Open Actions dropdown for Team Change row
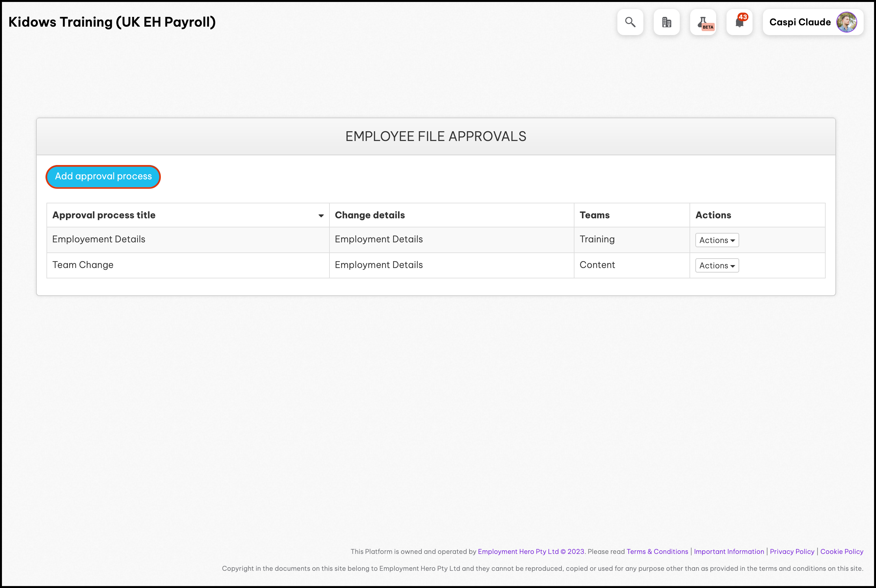876x588 pixels. pos(717,266)
